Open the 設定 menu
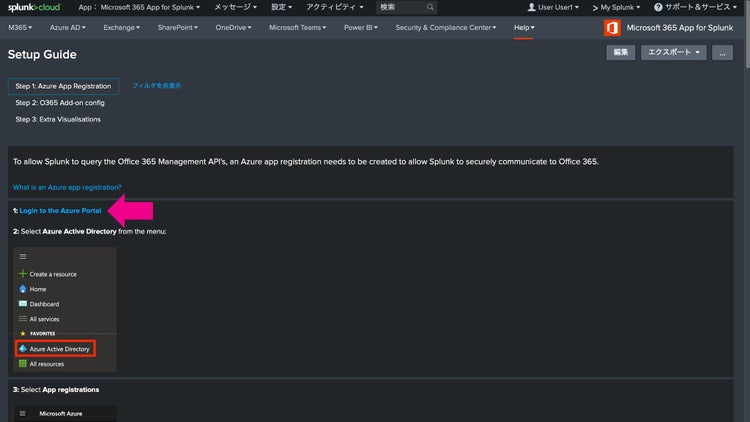Image resolution: width=750 pixels, height=422 pixels. 281,7
